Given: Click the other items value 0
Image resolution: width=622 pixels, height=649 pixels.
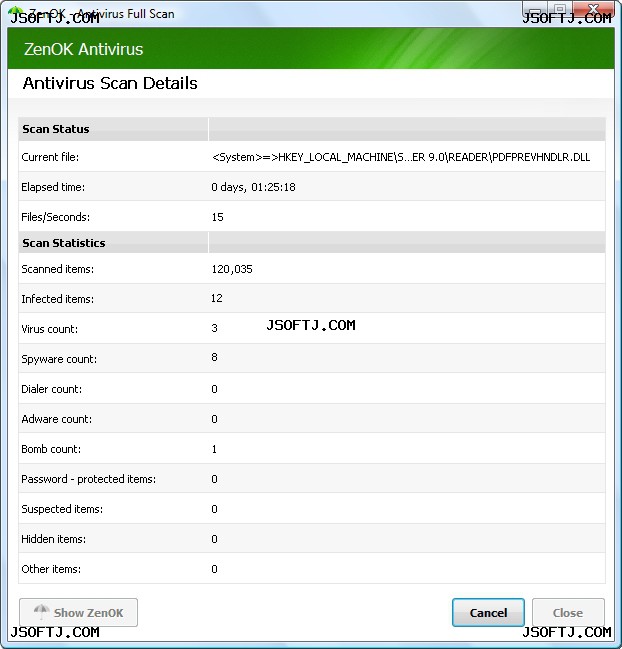Looking at the screenshot, I should click(x=214, y=569).
